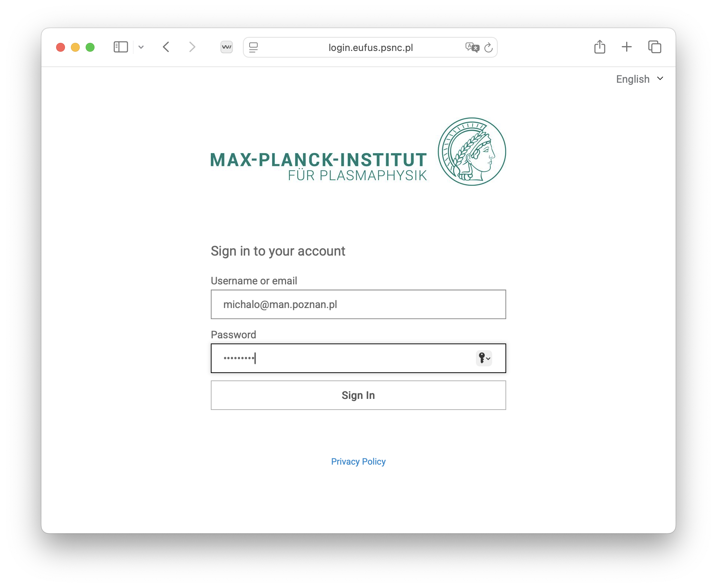Click the Username or email field
The height and width of the screenshot is (588, 717).
coord(358,304)
